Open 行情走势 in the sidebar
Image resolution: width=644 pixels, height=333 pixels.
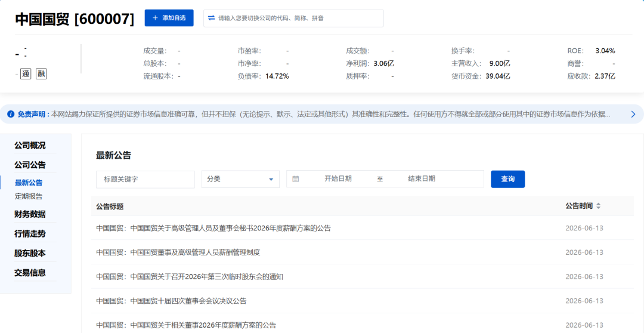coord(30,234)
